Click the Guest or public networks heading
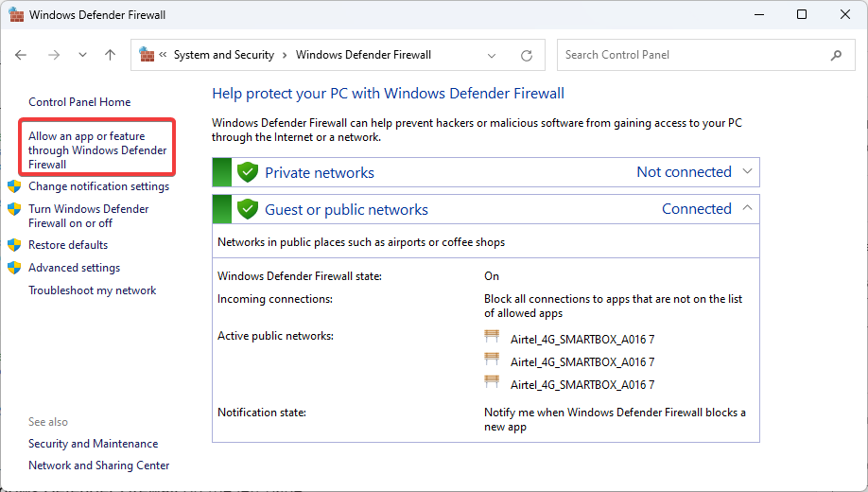This screenshot has height=492, width=868. 346,209
